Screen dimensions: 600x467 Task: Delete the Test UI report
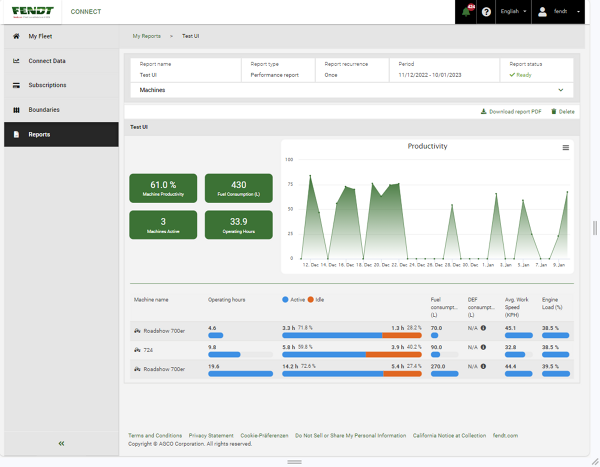click(562, 112)
